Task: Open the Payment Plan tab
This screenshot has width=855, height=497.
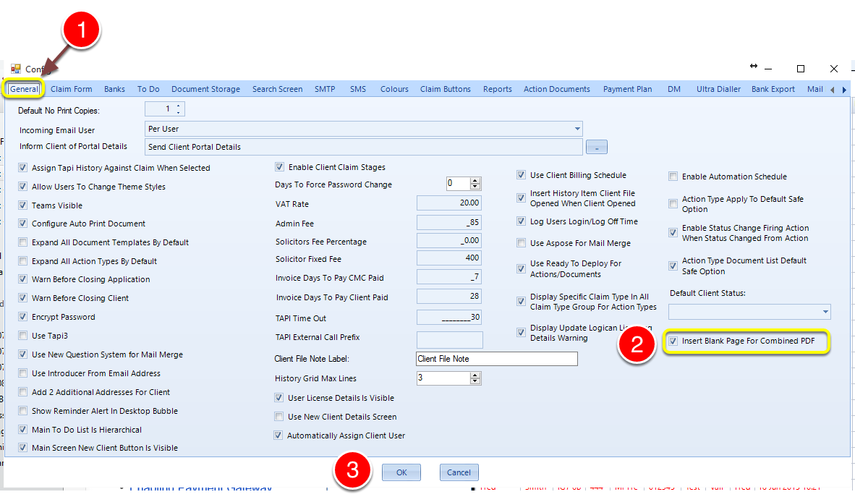Action: (x=627, y=89)
